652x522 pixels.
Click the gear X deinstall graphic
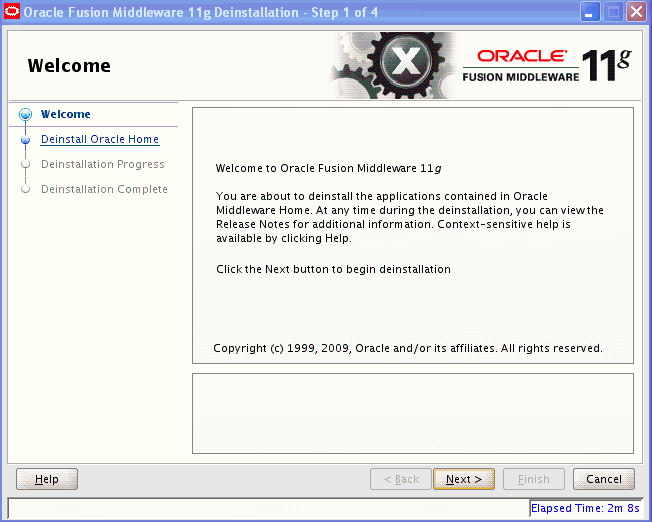point(395,65)
